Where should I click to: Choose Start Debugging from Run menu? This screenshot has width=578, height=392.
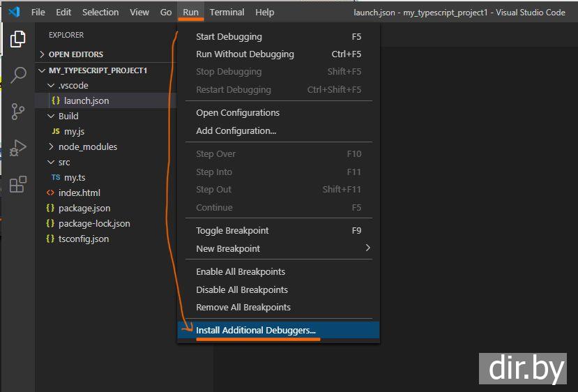pyautogui.click(x=278, y=36)
